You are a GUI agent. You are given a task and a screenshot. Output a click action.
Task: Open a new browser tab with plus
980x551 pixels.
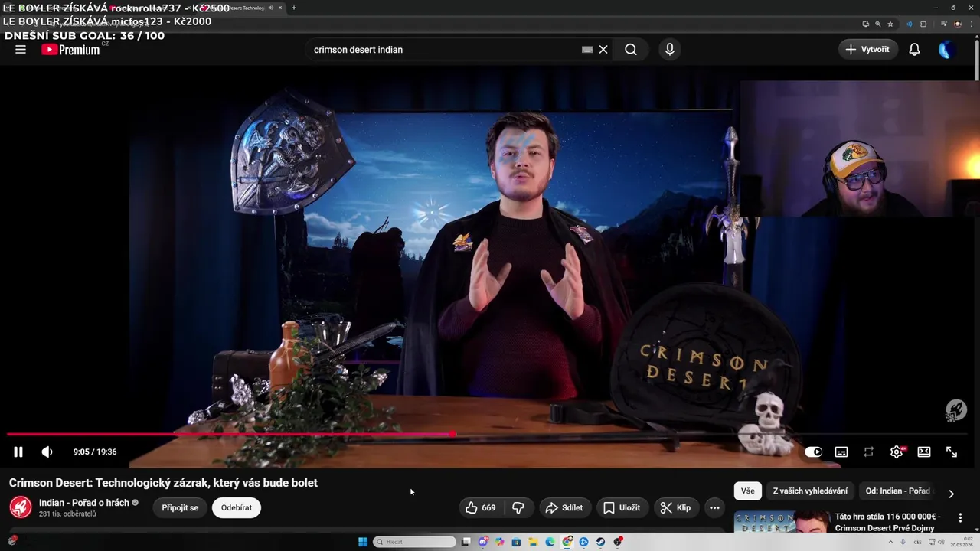click(x=294, y=8)
